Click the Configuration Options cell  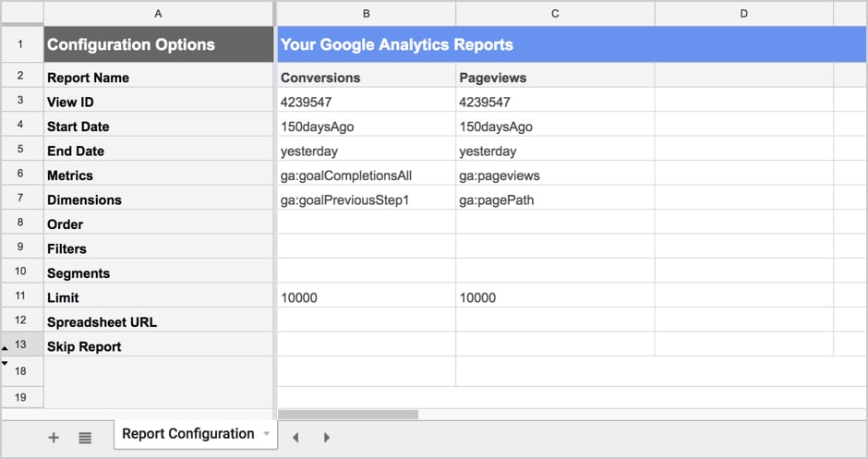tap(158, 44)
